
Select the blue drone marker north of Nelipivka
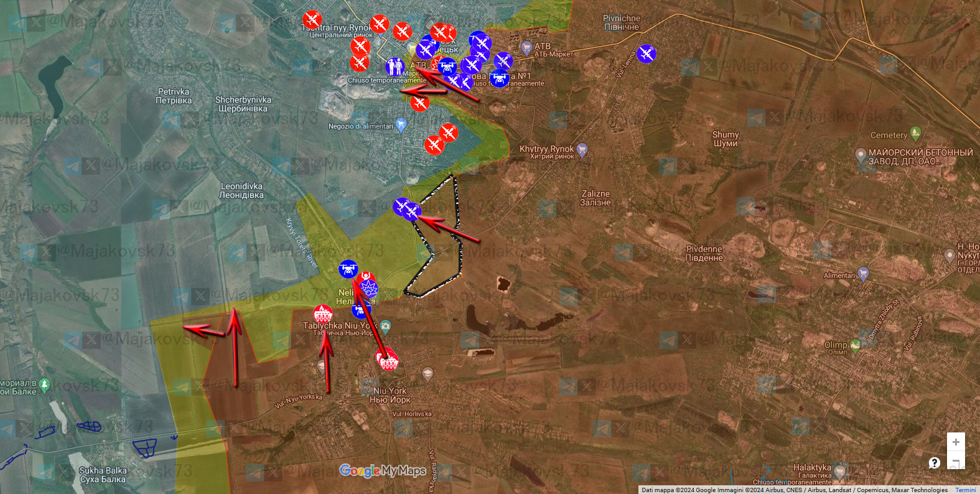click(348, 269)
